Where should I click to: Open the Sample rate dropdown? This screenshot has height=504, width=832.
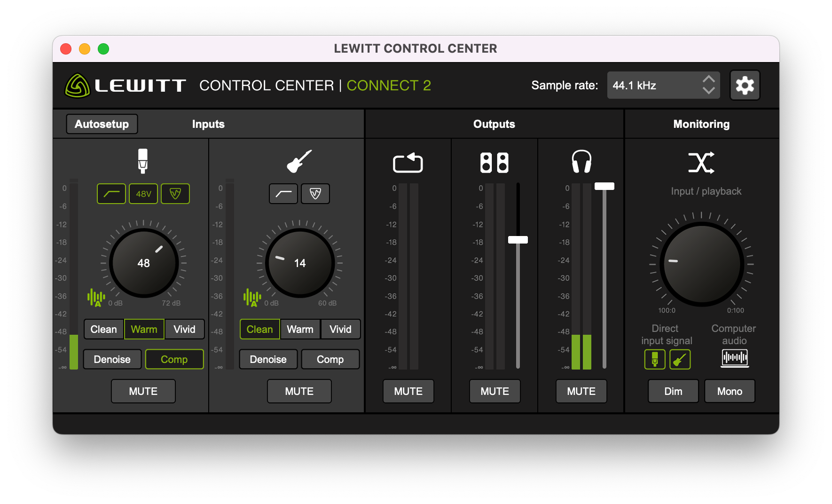point(663,85)
